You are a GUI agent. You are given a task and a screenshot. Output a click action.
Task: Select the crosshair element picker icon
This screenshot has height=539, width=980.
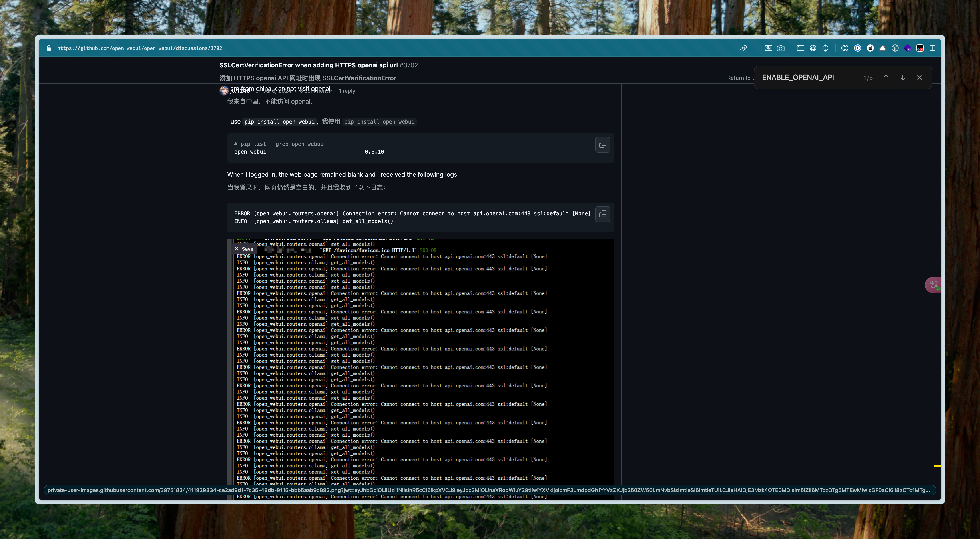pyautogui.click(x=825, y=48)
